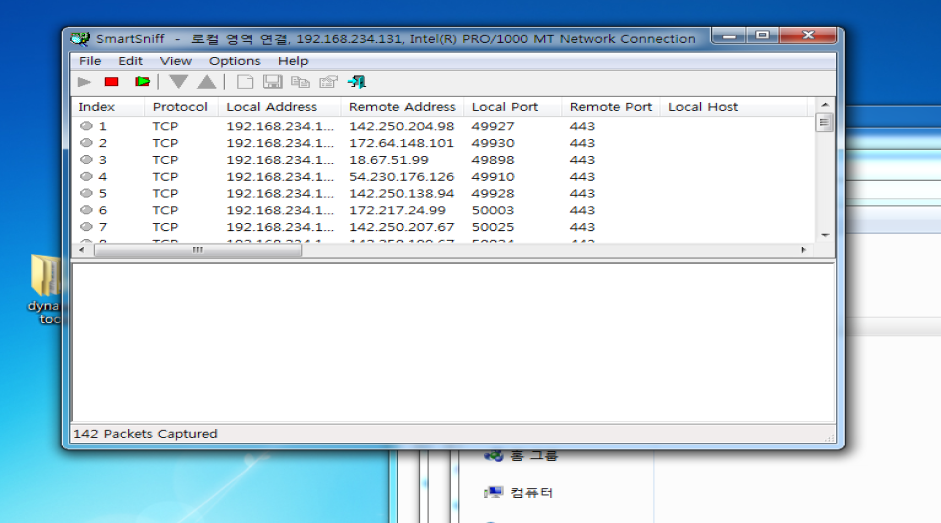Click the upward triangle toolbar icon
941x523 pixels.
point(207,82)
